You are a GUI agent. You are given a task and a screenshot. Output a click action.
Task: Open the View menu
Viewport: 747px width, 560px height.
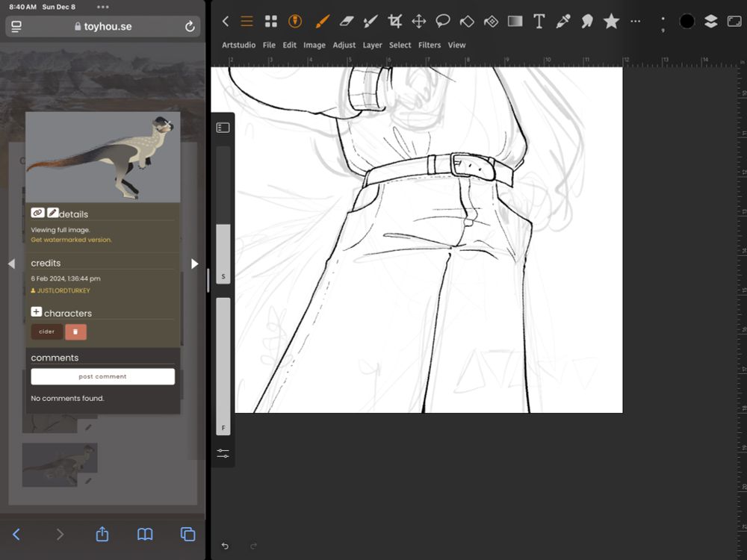[457, 45]
